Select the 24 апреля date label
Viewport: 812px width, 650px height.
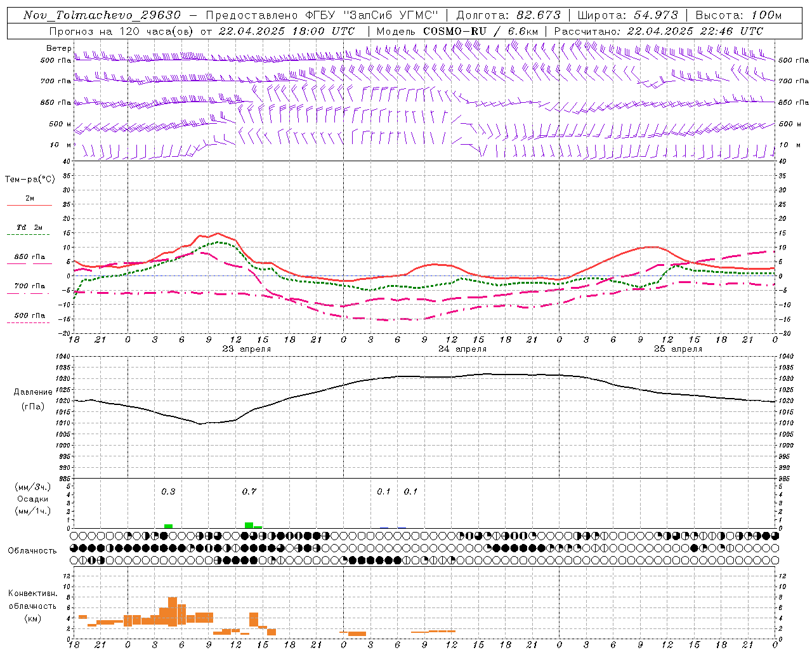click(462, 349)
